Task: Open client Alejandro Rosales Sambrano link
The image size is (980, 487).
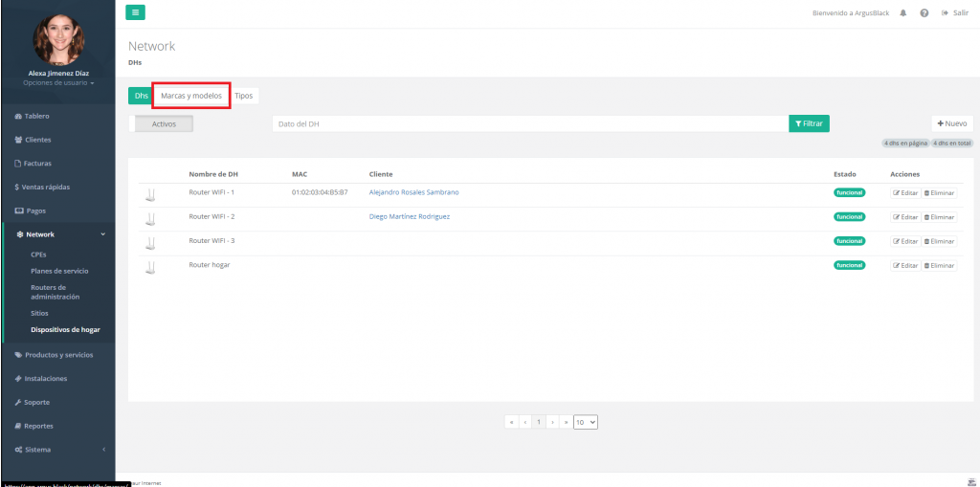Action: tap(413, 192)
